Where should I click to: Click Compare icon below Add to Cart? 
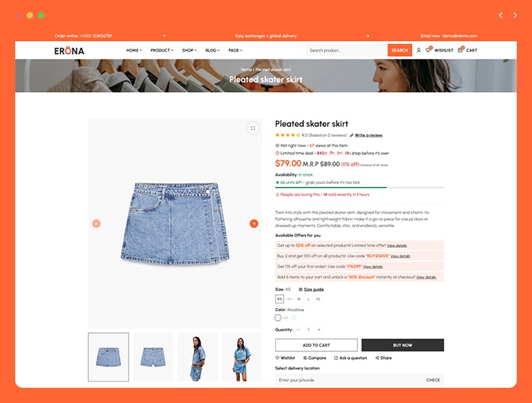[305, 358]
